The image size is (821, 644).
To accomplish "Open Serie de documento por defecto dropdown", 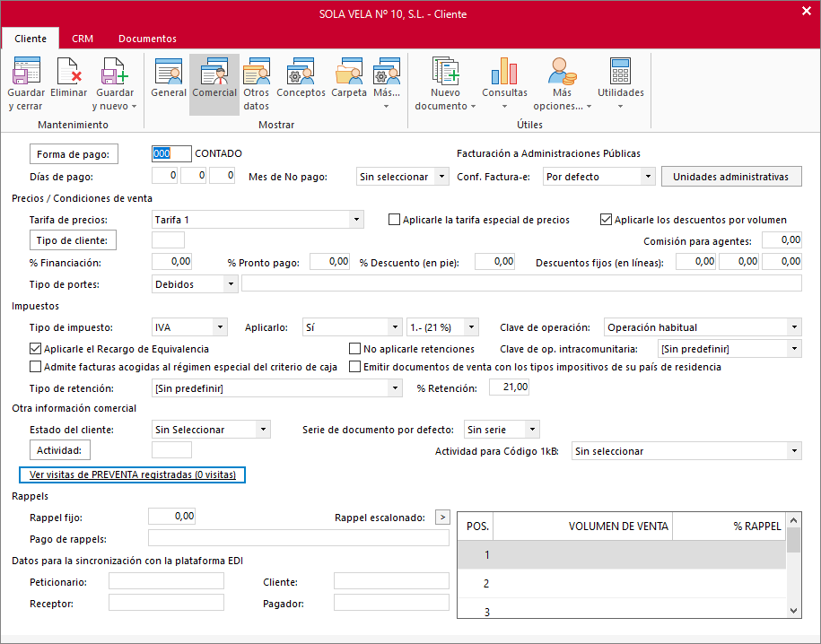I will pos(532,430).
